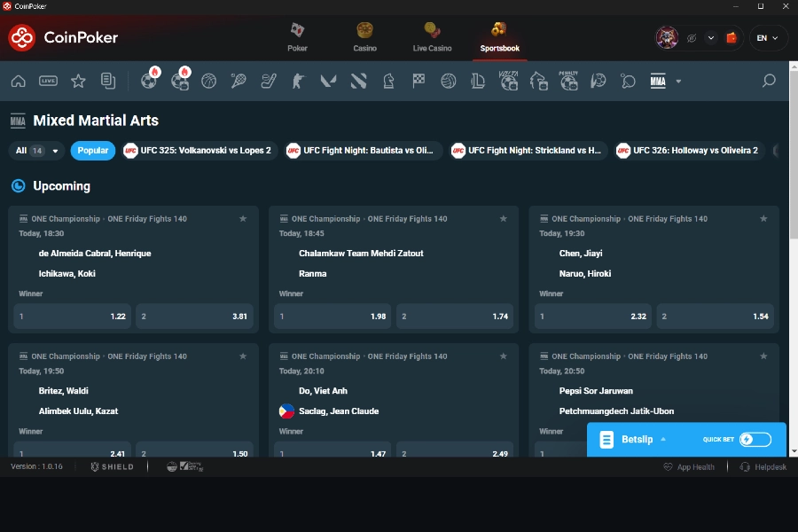Select the basketball sport icon
798x532 pixels.
208,82
